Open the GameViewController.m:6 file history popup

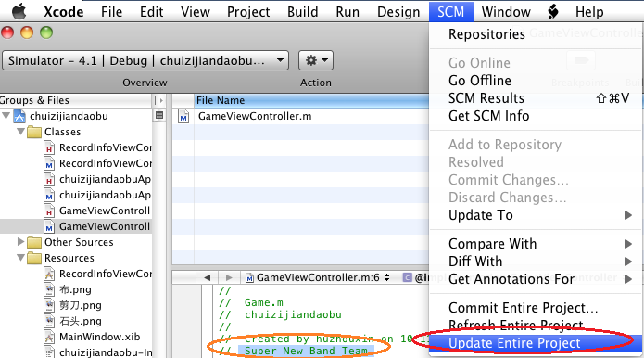pos(318,278)
